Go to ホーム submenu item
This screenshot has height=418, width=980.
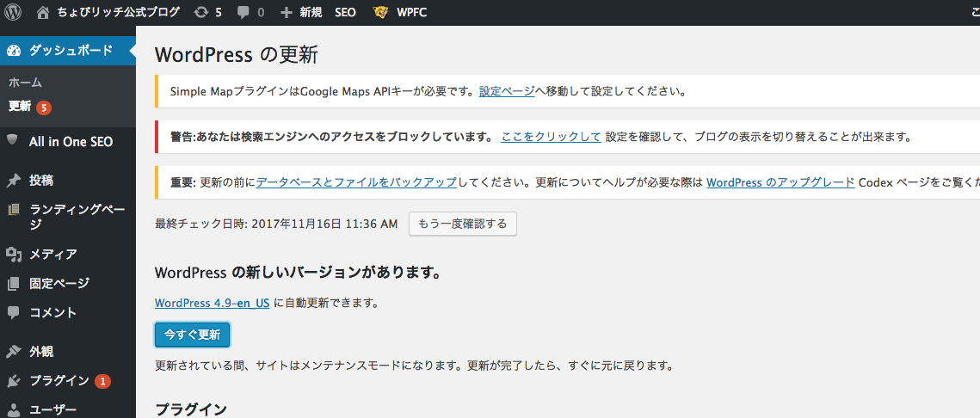coord(25,83)
